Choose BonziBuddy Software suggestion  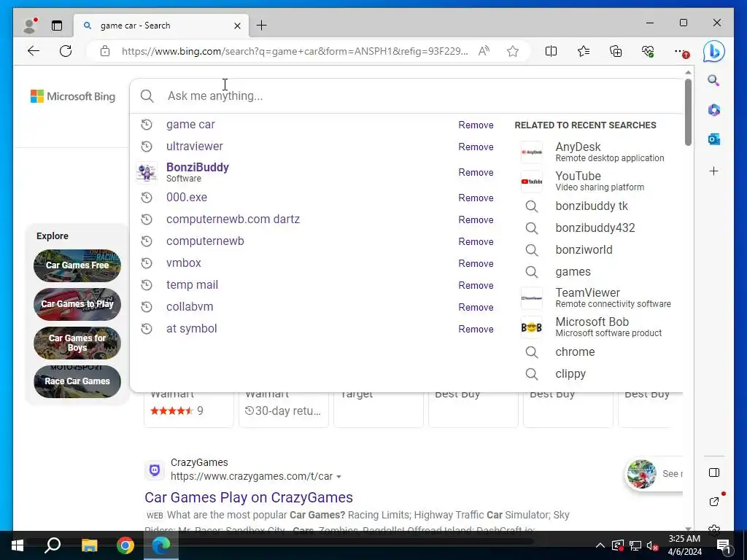point(197,172)
